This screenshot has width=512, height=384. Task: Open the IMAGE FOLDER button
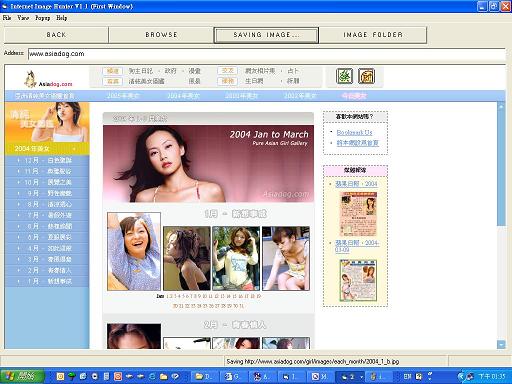click(373, 35)
